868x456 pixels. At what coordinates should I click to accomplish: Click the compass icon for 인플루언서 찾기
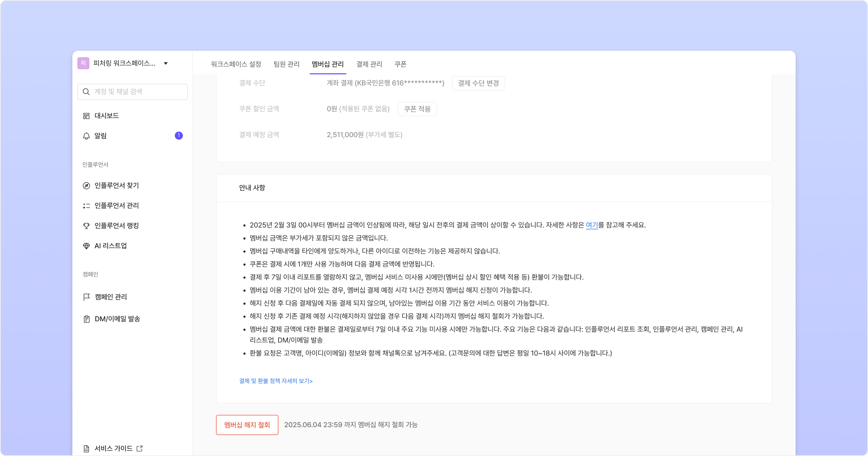(x=86, y=186)
